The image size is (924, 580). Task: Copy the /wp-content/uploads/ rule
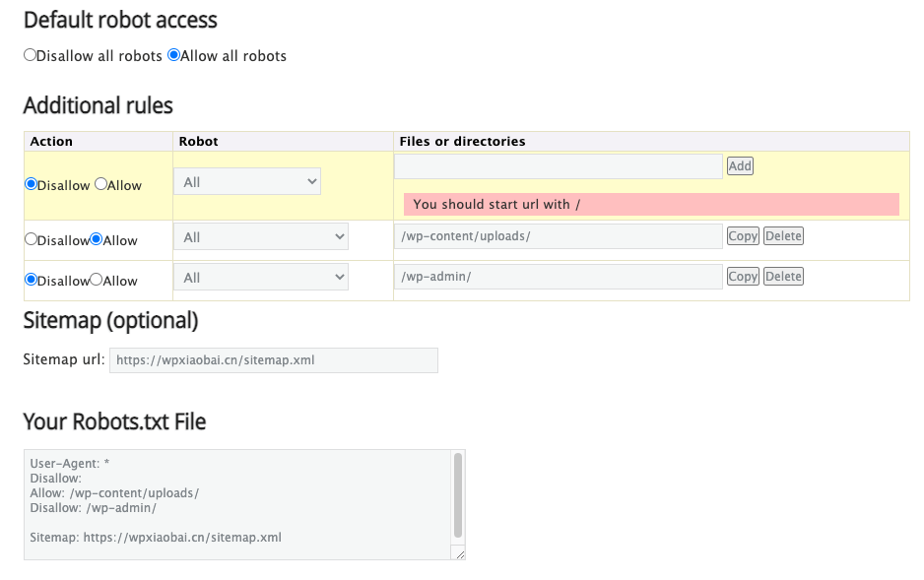(743, 236)
